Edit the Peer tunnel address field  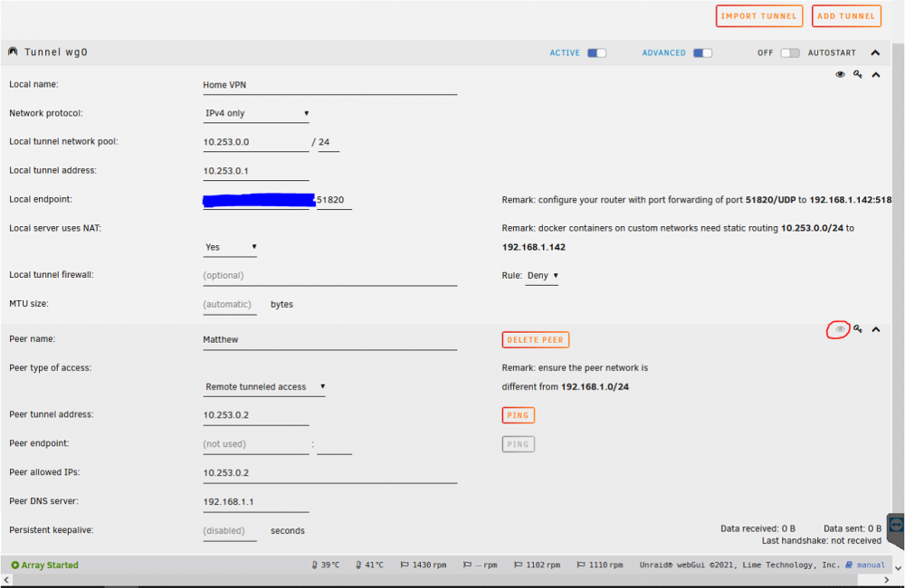coord(256,415)
